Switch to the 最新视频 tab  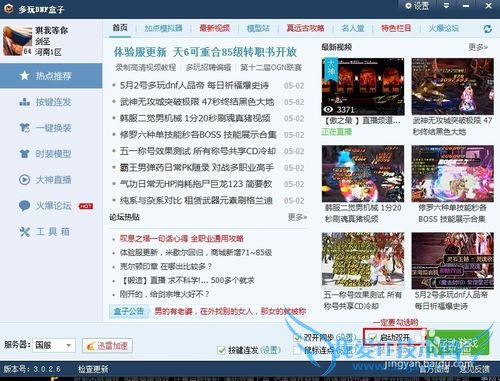click(x=215, y=28)
